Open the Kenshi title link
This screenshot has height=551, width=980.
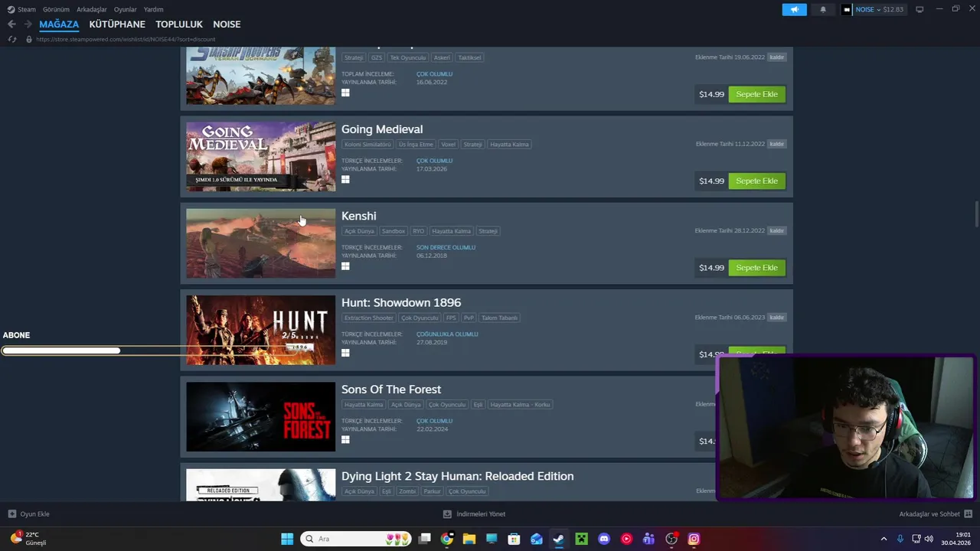(358, 216)
